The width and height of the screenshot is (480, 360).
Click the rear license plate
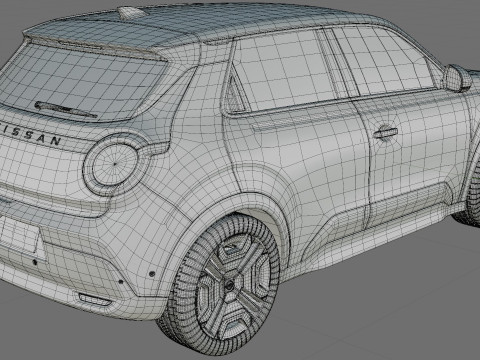click(x=20, y=235)
